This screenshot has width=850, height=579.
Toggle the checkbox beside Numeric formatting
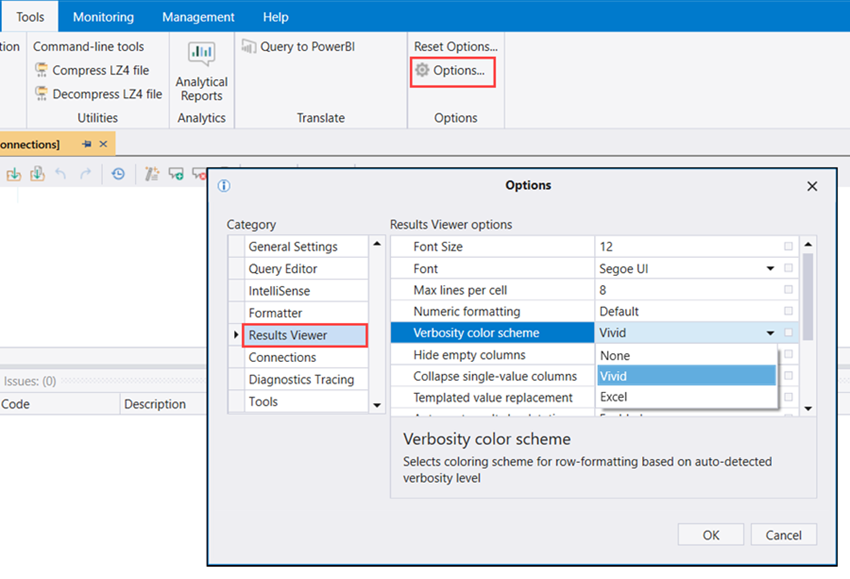point(789,312)
